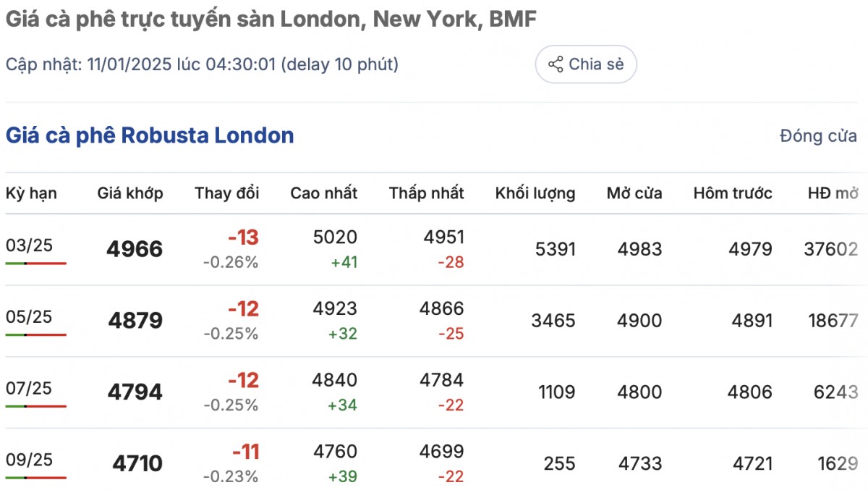Click the range bar under 07/25
The image size is (868, 493).
coord(36,406)
